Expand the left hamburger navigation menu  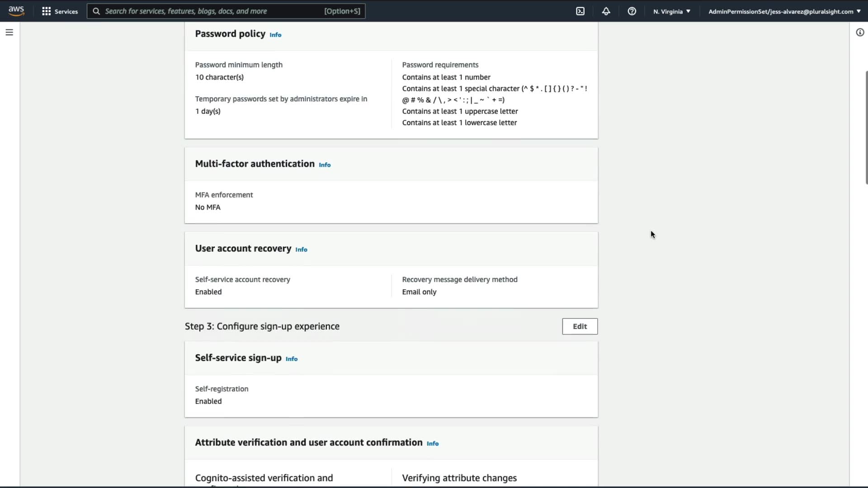9,33
